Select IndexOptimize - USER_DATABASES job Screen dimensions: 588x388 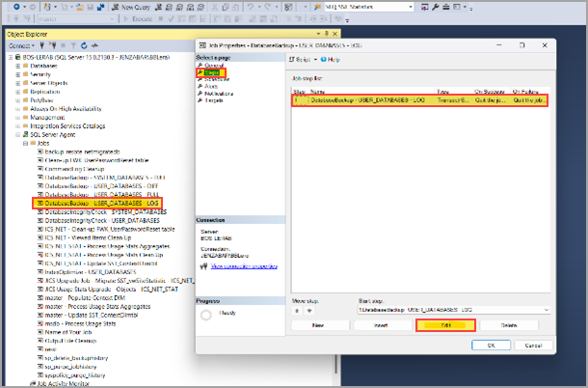pos(90,272)
